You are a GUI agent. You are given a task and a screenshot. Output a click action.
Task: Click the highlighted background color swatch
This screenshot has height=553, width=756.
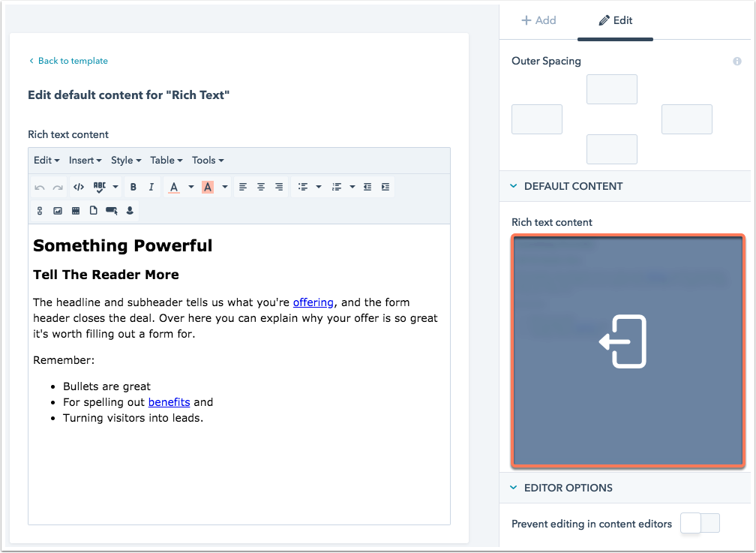[x=206, y=187]
